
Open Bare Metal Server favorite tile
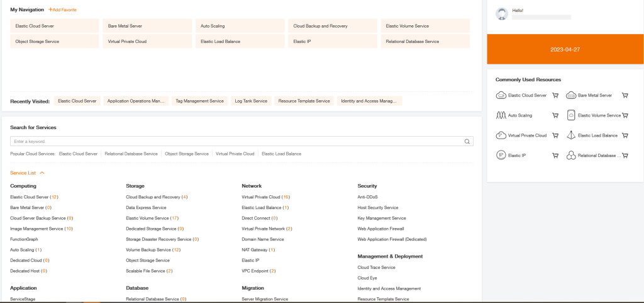click(147, 26)
